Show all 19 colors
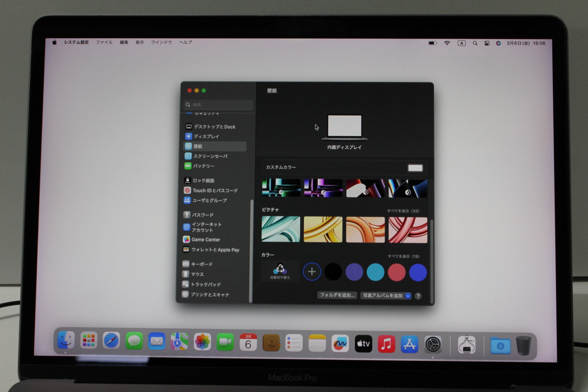Viewport: 588px width, 392px height. pyautogui.click(x=403, y=256)
